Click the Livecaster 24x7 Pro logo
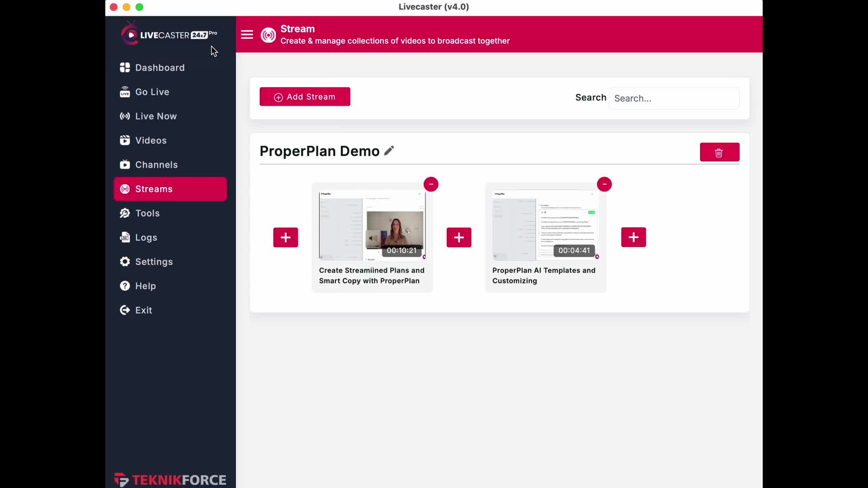This screenshot has height=488, width=868. [169, 35]
